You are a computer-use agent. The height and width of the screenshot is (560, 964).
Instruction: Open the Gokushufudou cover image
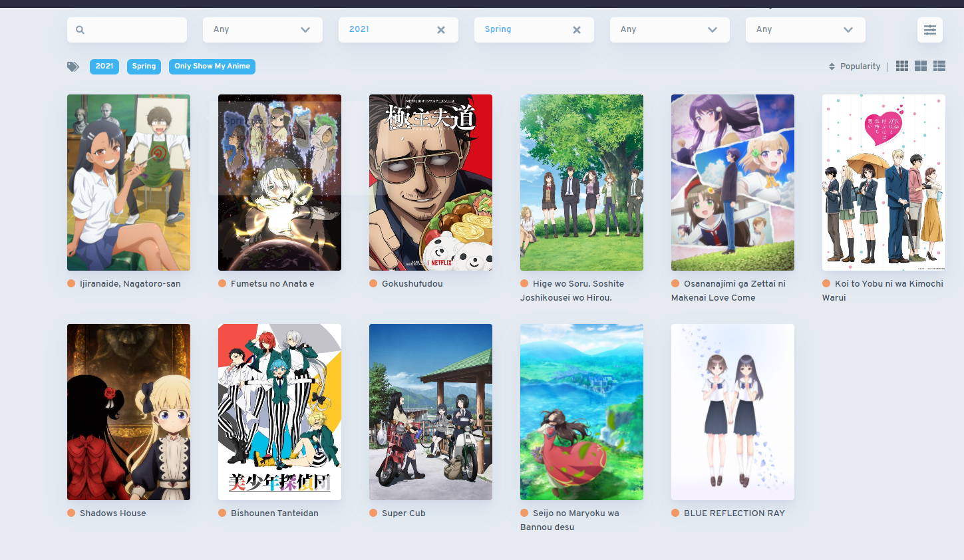430,182
